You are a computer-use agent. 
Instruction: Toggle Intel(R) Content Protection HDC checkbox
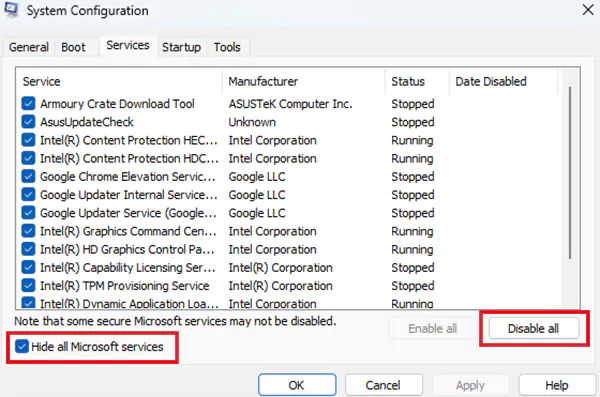click(x=28, y=158)
